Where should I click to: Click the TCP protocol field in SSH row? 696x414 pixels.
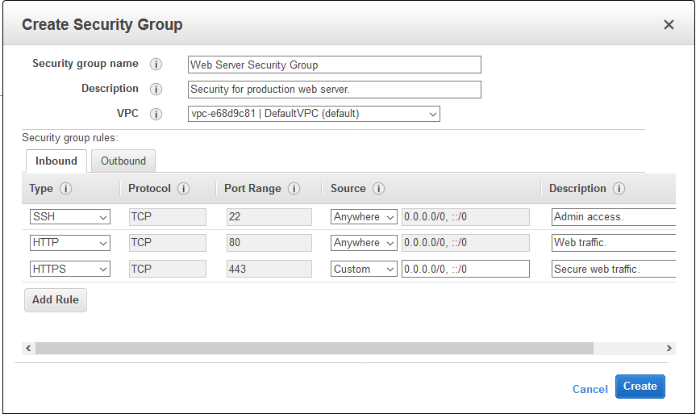click(x=168, y=217)
